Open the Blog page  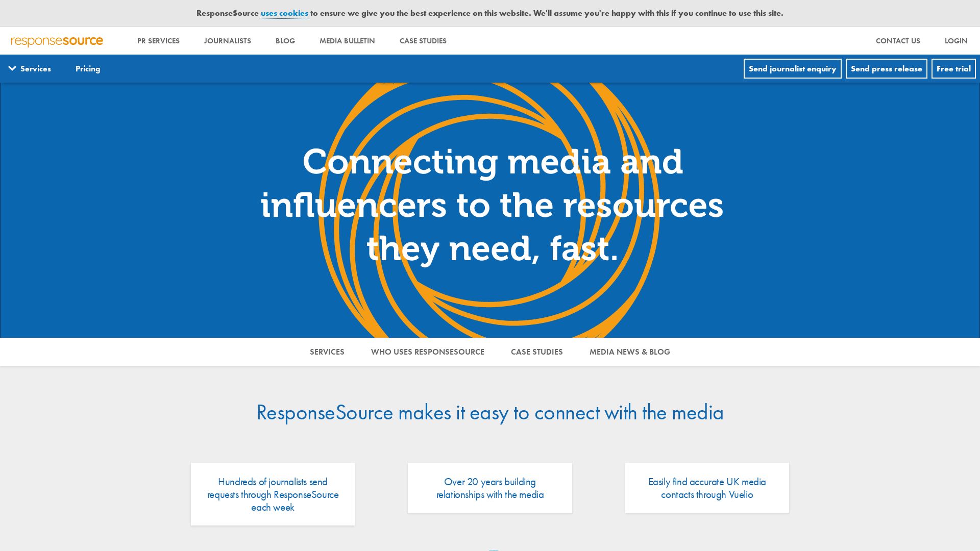click(x=285, y=41)
